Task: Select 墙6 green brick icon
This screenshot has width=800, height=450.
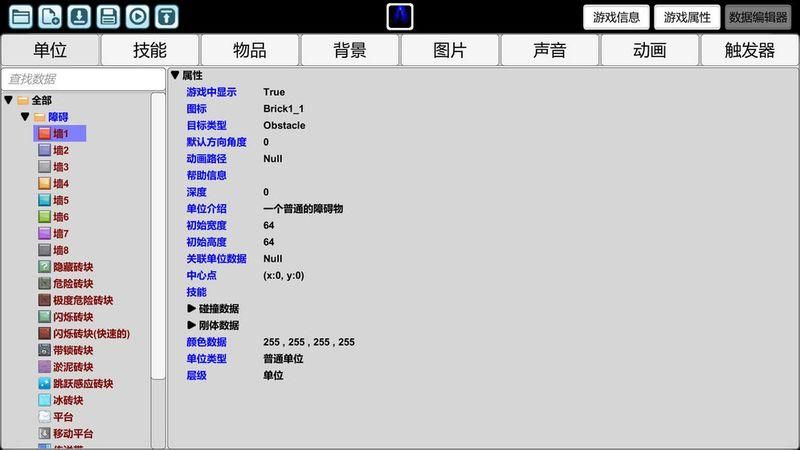Action: tap(44, 217)
